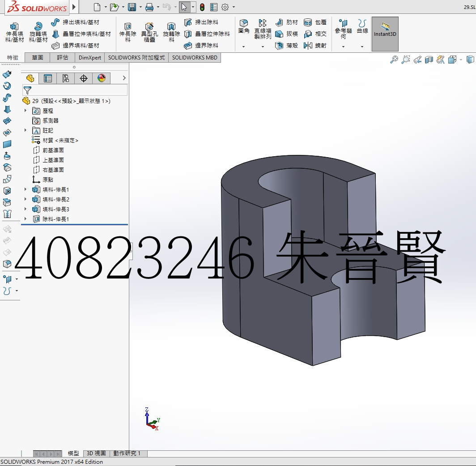
Task: Expand the 註記 (Annotations) folder
Action: pos(25,130)
